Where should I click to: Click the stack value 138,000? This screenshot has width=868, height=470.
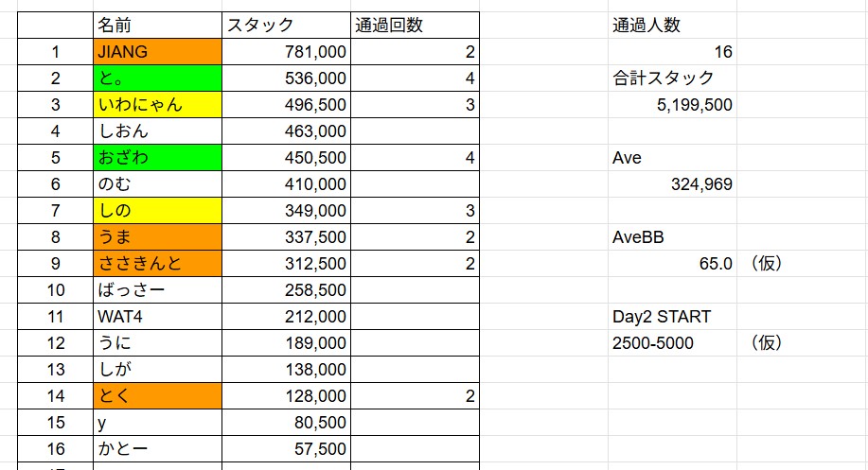pos(286,370)
